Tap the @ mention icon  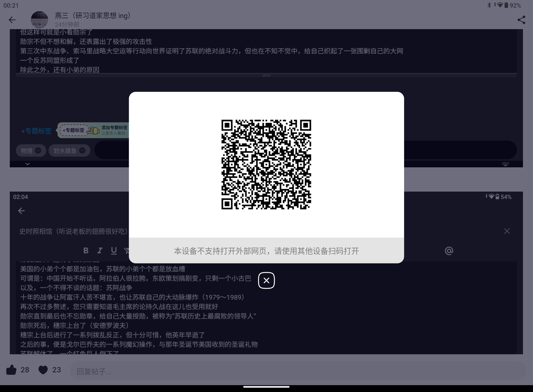pyautogui.click(x=449, y=251)
